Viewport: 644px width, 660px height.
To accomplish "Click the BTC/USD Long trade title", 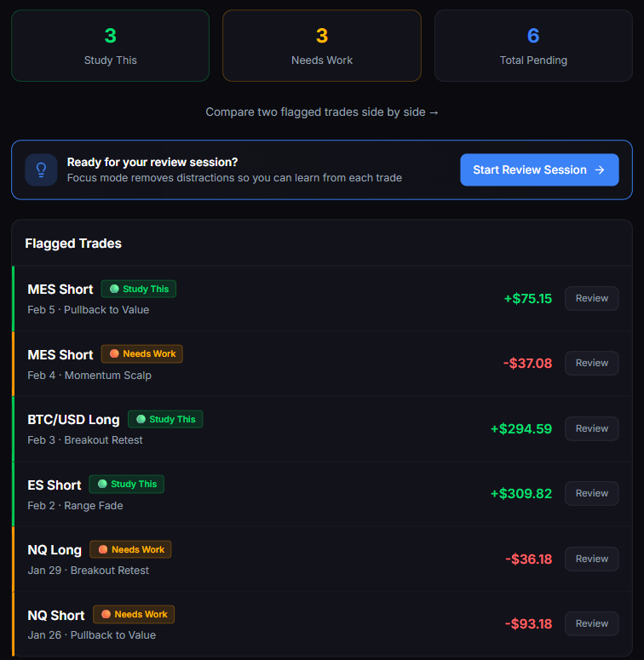I will click(x=73, y=419).
